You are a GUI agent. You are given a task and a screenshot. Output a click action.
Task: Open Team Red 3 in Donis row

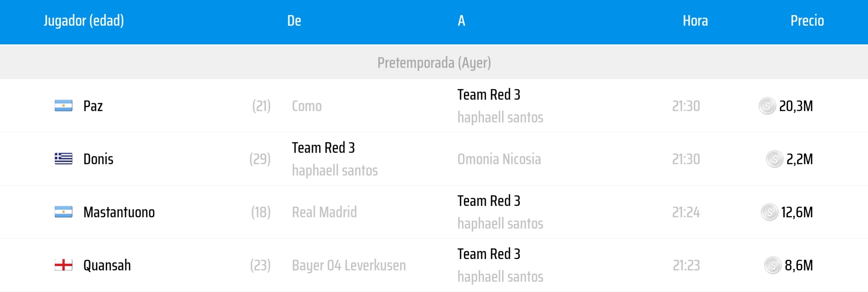[x=323, y=148]
